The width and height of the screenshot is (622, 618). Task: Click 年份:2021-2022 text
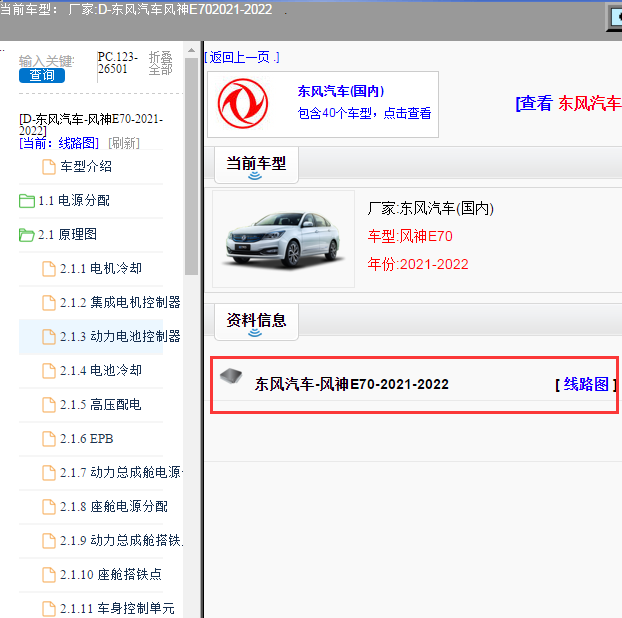[418, 264]
